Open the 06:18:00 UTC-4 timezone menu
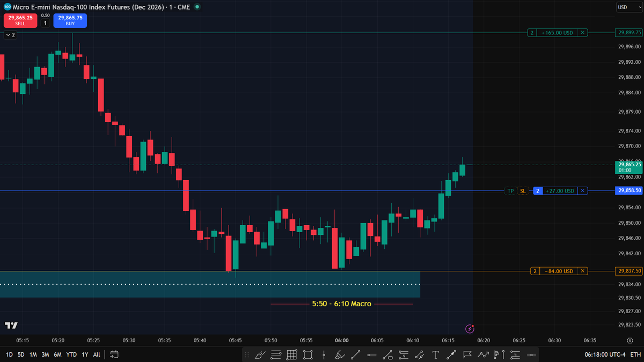Viewport: 644px width, 362px height. click(x=605, y=354)
